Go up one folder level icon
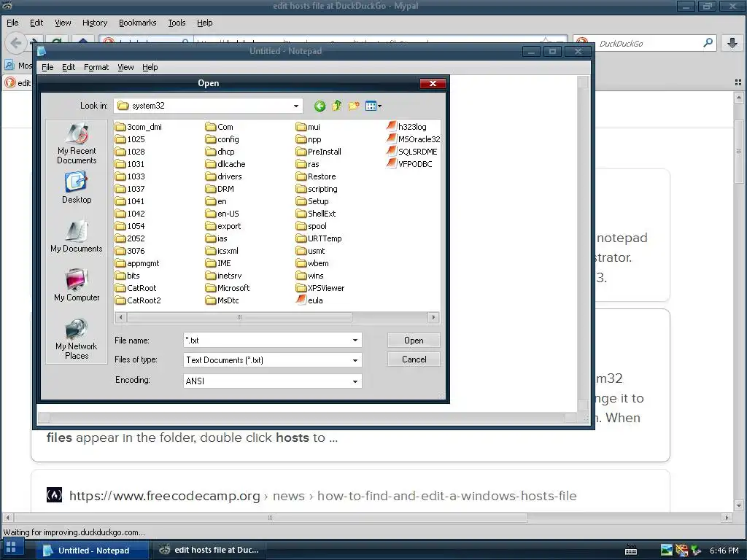The width and height of the screenshot is (747, 560). click(337, 106)
